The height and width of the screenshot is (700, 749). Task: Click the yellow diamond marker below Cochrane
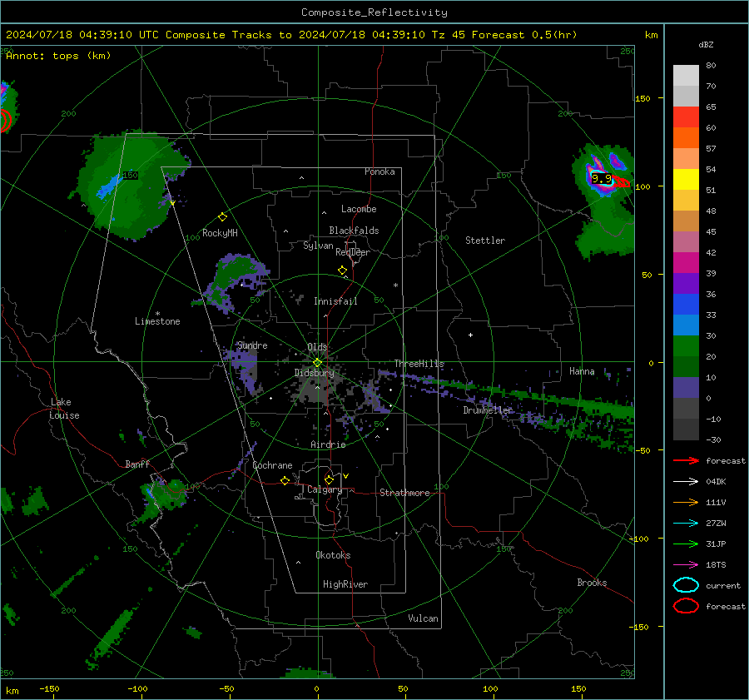(x=285, y=481)
